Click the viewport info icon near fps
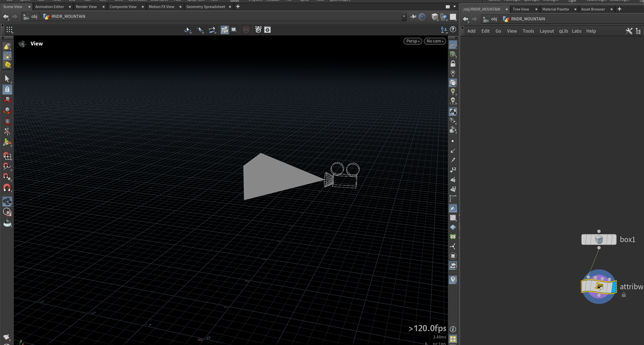 453,329
